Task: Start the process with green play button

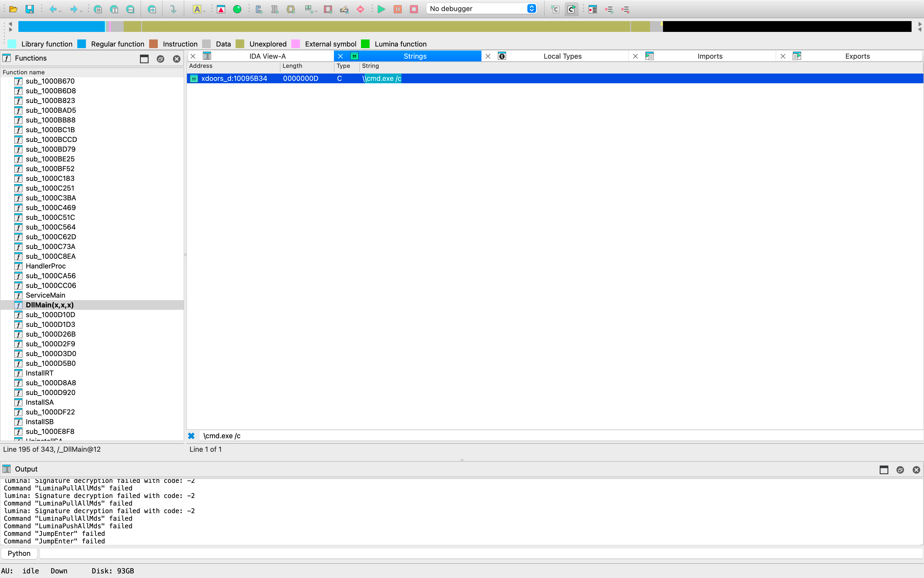Action: click(x=381, y=9)
